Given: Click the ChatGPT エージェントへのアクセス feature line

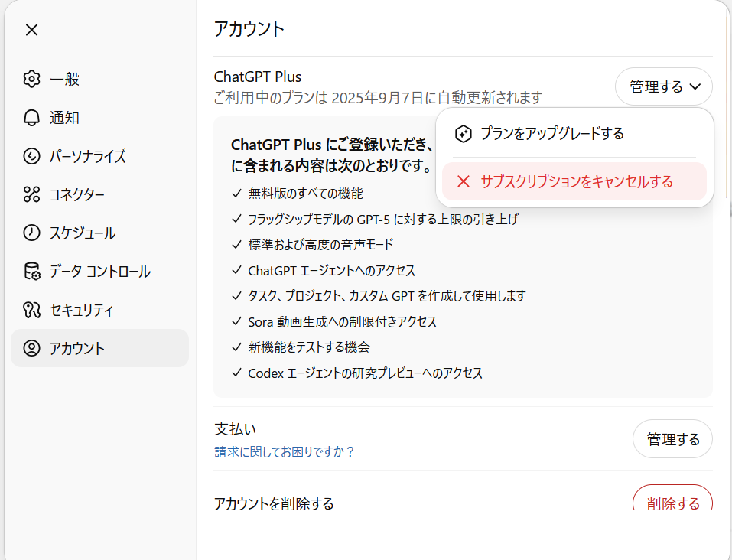Looking at the screenshot, I should pyautogui.click(x=331, y=270).
